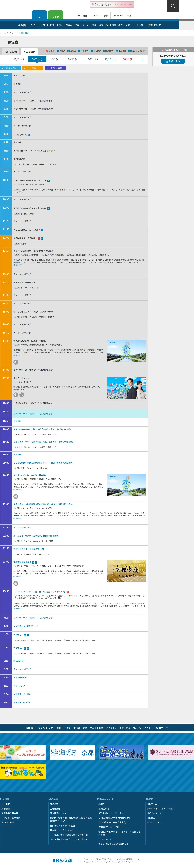Open the globe website icon in the 20:55 row

point(16,496)
